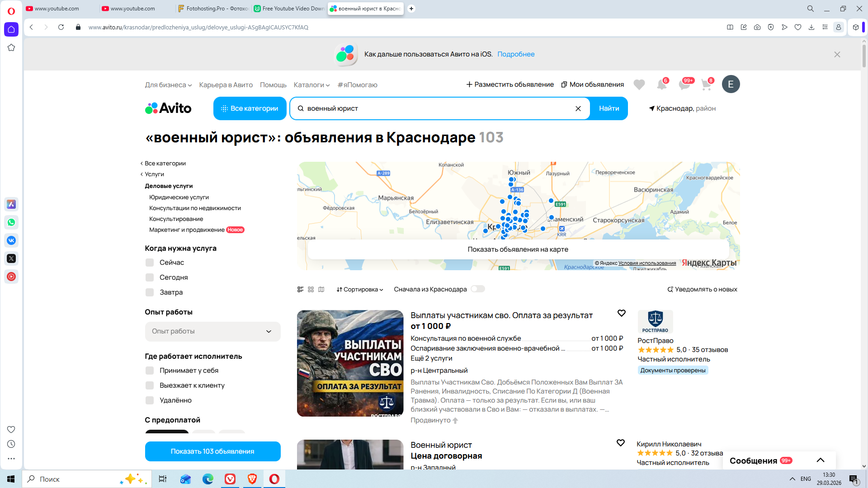This screenshot has height=488, width=868.
Task: Switch to map view icon
Action: [321, 289]
